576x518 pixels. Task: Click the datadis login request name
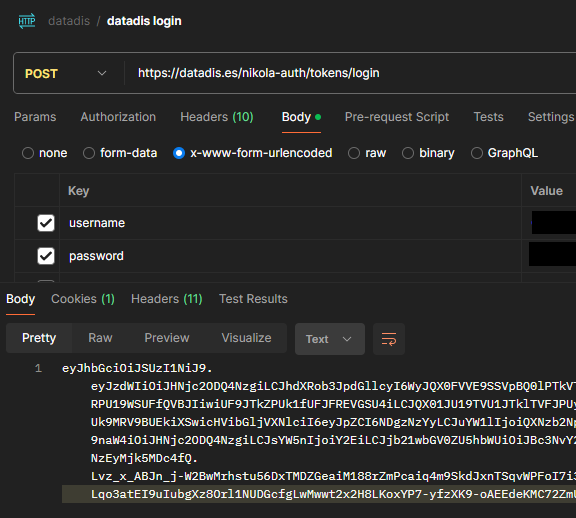click(144, 21)
